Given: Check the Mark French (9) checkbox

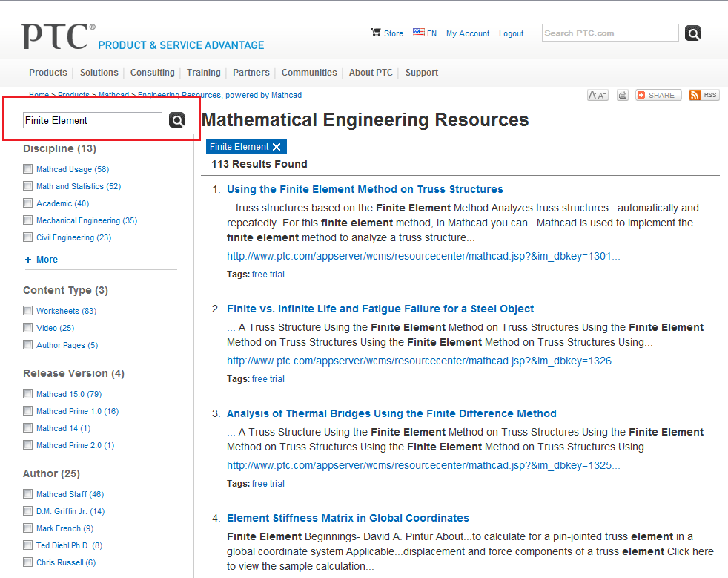Looking at the screenshot, I should (28, 528).
